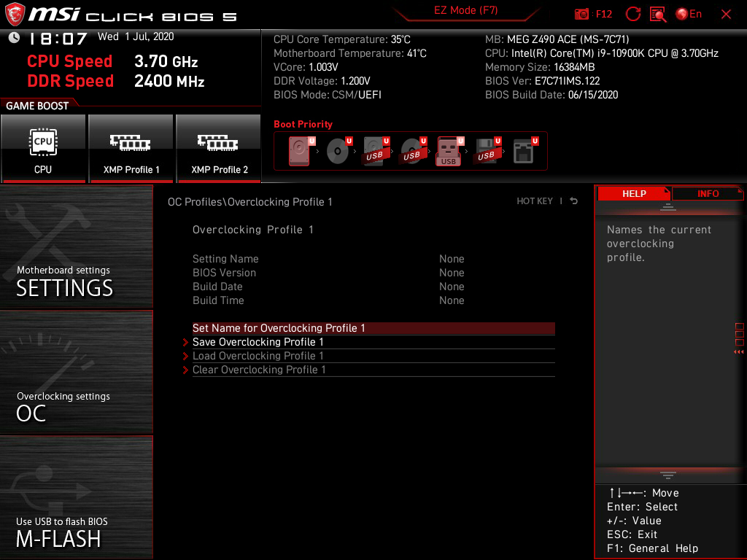Select the USB flash drive boot icon

pos(448,151)
